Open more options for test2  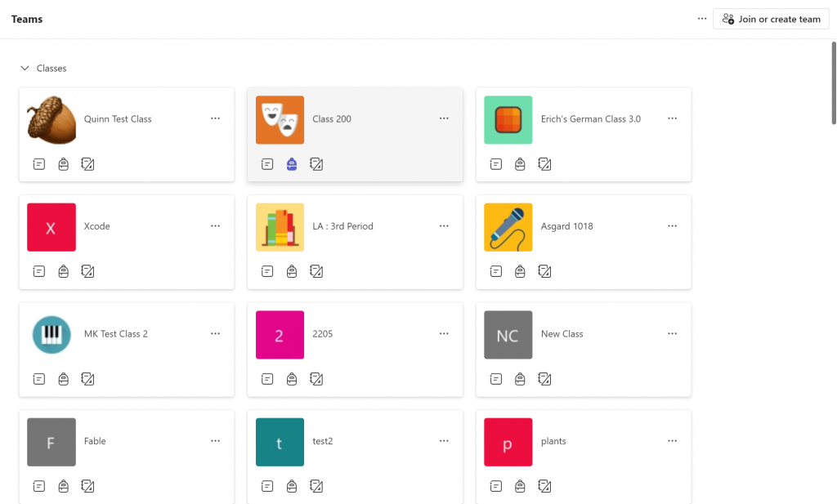444,441
